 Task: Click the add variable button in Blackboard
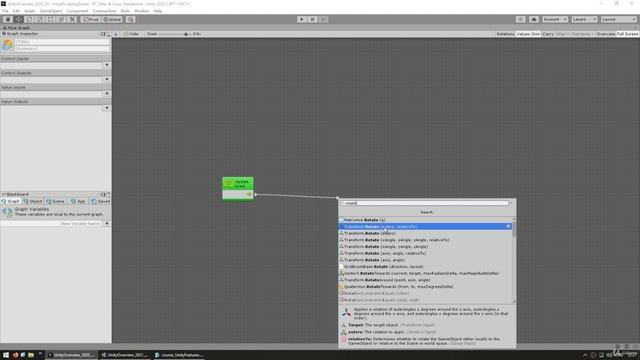click(x=107, y=223)
